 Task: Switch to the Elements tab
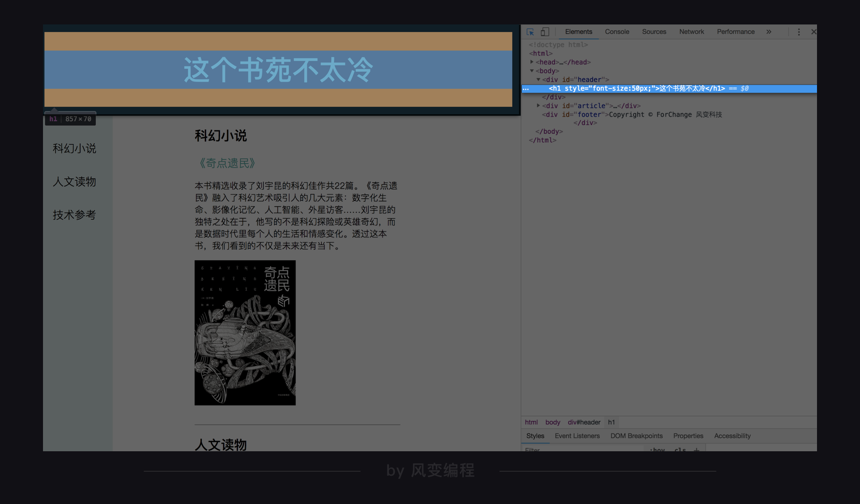[x=579, y=32]
